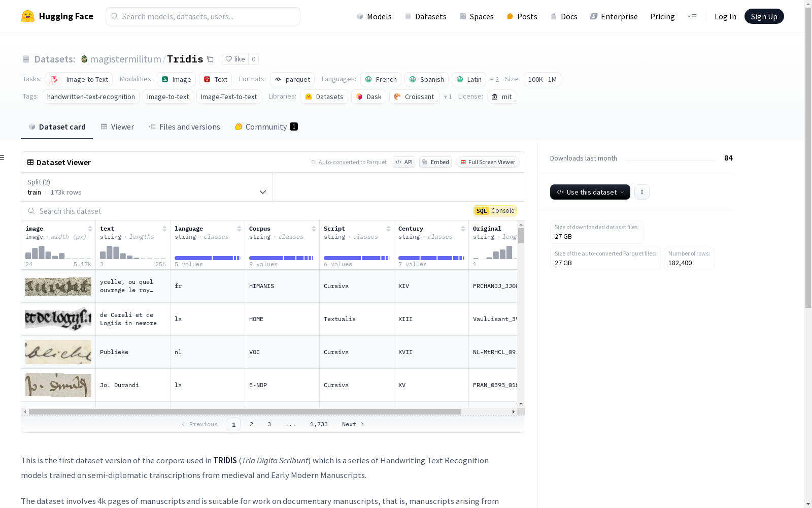
Task: Click the Embed button
Action: point(435,162)
